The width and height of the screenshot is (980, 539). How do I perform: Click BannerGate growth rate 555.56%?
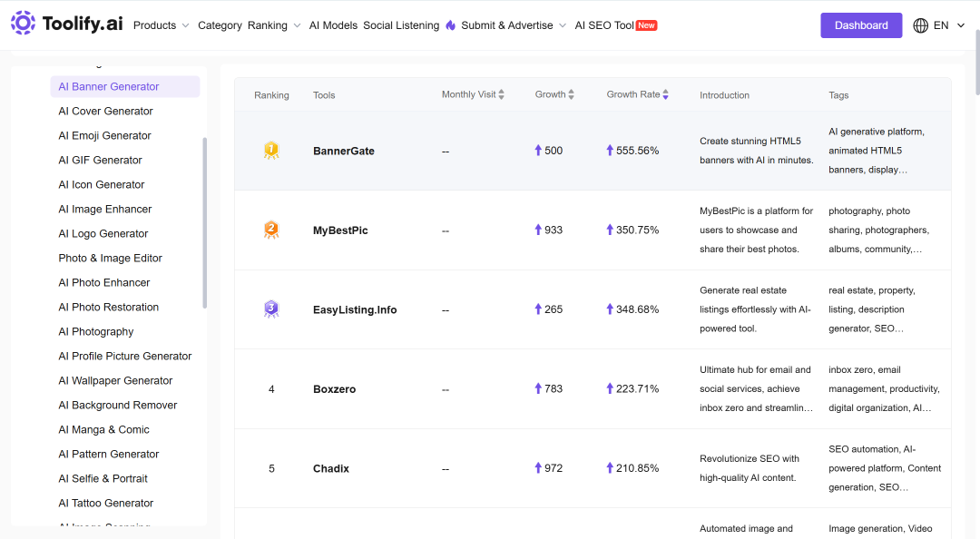[x=638, y=151]
